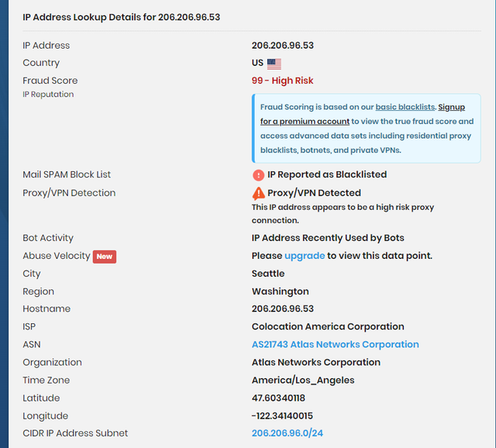Click the orange Proxy/VPN warning triangle
Image resolution: width=496 pixels, height=448 pixels.
[258, 193]
